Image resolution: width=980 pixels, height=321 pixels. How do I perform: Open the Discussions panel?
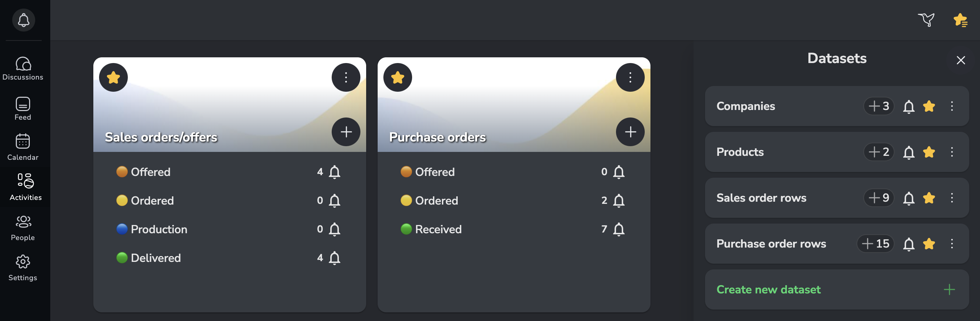[23, 68]
